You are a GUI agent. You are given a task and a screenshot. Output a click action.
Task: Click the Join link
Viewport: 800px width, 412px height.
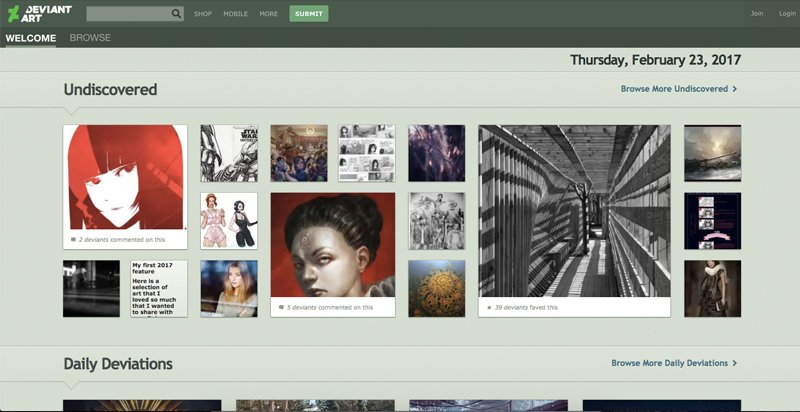tap(756, 14)
